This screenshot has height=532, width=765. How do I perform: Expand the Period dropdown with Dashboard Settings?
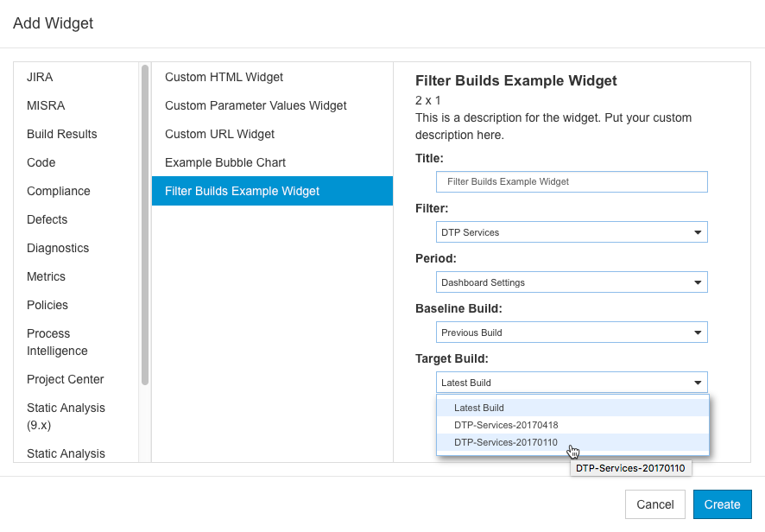(x=572, y=282)
